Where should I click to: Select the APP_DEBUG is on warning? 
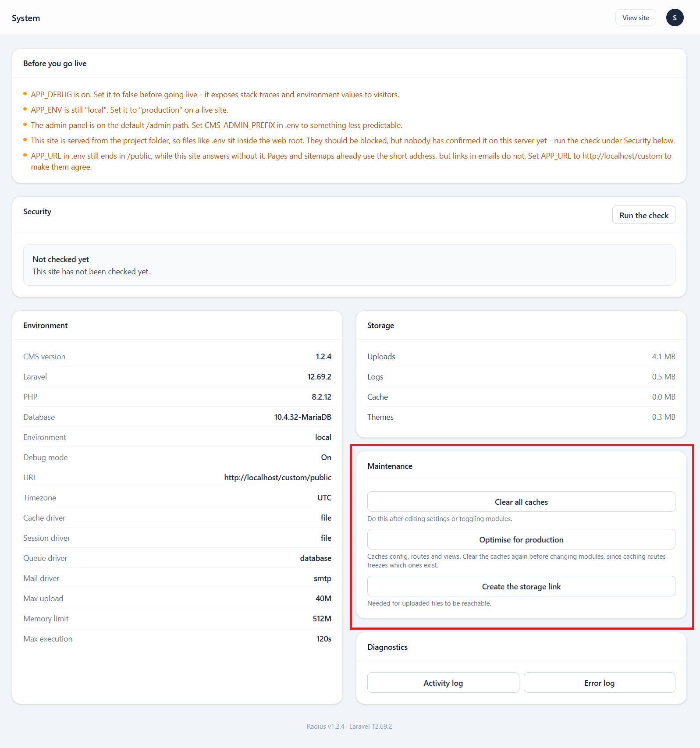(x=215, y=95)
